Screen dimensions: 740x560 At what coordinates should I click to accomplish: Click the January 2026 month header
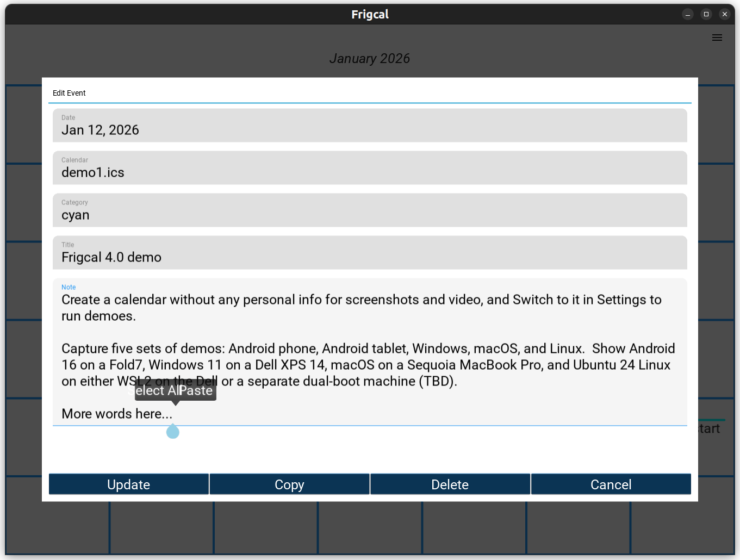pos(370,59)
